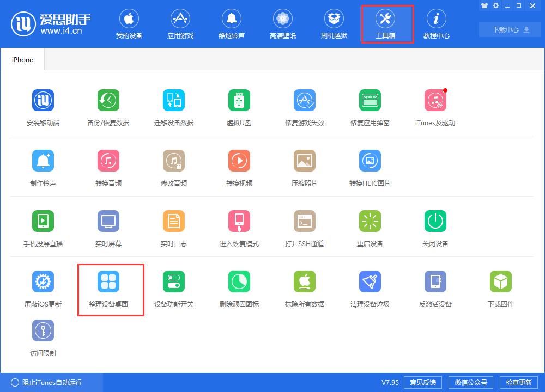The width and height of the screenshot is (545, 392).
Task: Open the 下载固件 firmware download tool
Action: (500, 287)
